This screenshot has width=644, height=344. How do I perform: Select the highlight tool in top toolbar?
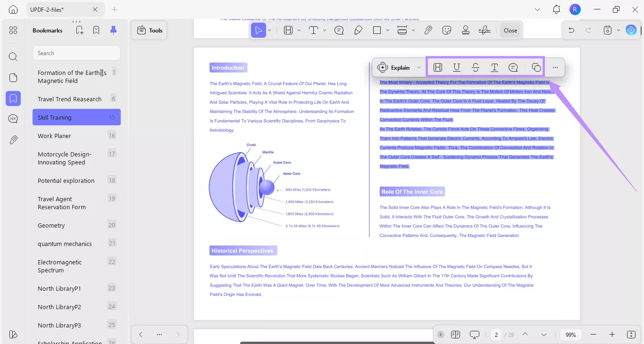(288, 30)
